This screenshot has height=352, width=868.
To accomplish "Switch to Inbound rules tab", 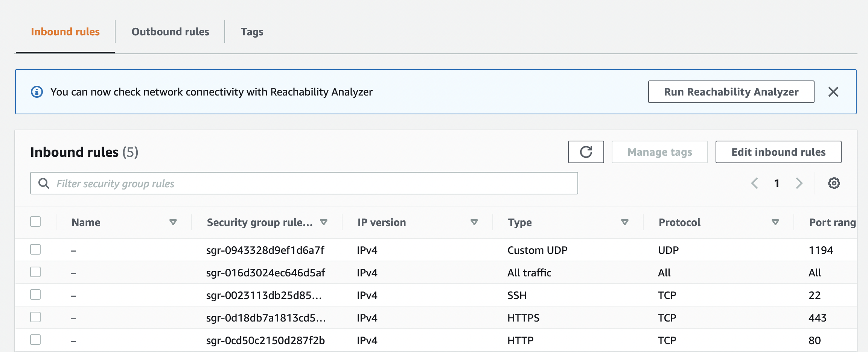I will pyautogui.click(x=65, y=32).
